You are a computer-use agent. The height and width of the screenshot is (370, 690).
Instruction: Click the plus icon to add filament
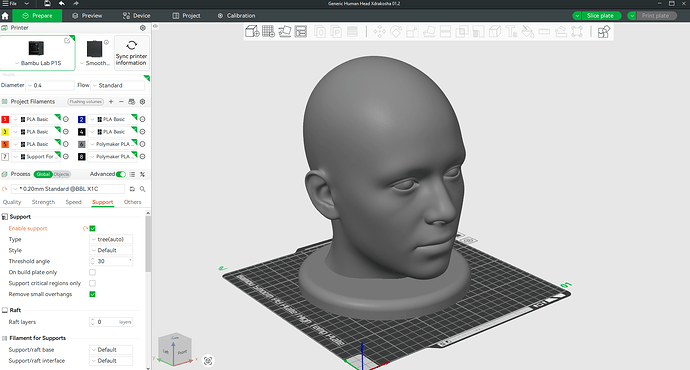pyautogui.click(x=111, y=102)
